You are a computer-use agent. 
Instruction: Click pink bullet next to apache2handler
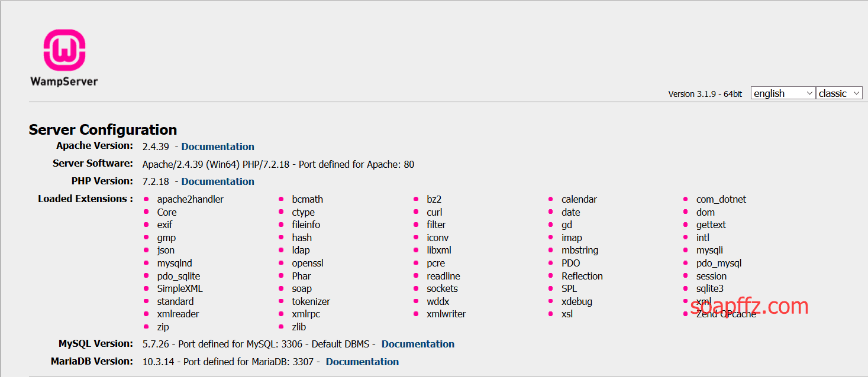[x=146, y=199]
